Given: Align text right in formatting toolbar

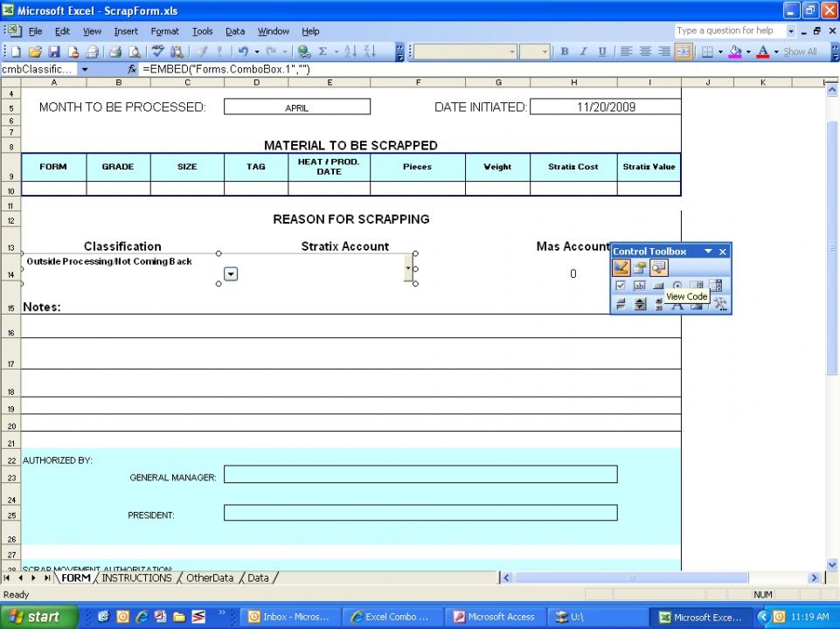Looking at the screenshot, I should [664, 52].
